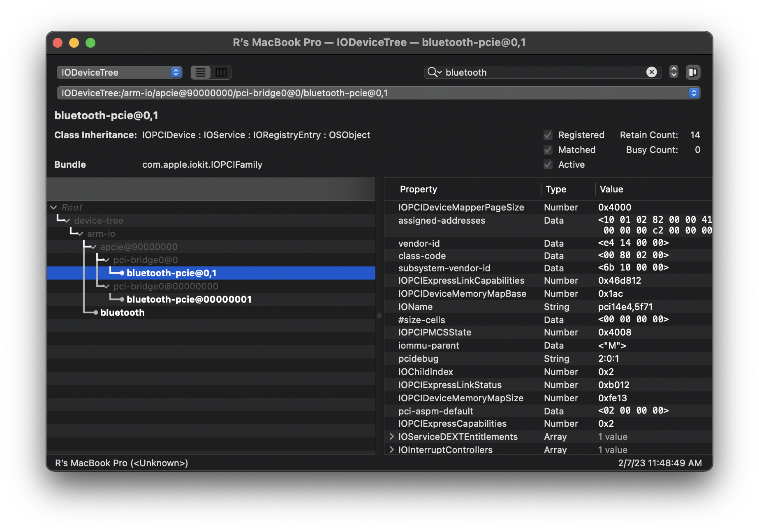Screen dimensions: 759x532
Task: Minimize the window with the yellow button
Action: coord(74,43)
